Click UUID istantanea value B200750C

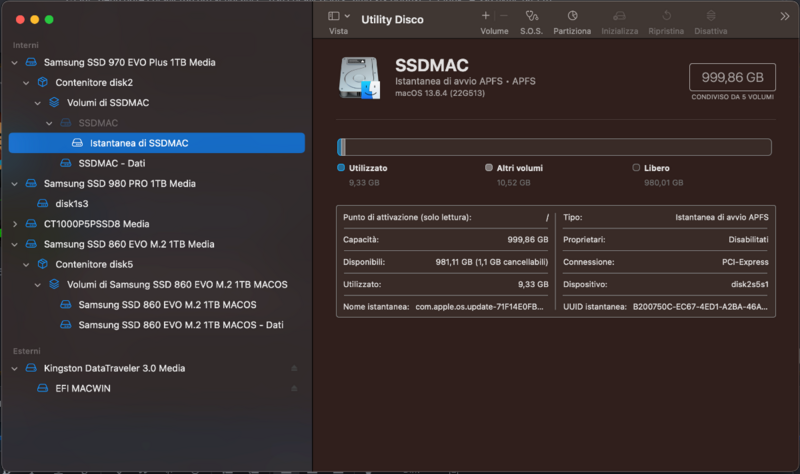(700, 307)
